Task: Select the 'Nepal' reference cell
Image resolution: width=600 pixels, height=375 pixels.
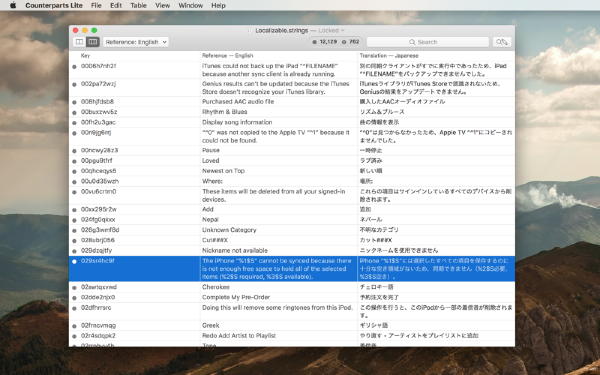Action: pyautogui.click(x=279, y=220)
